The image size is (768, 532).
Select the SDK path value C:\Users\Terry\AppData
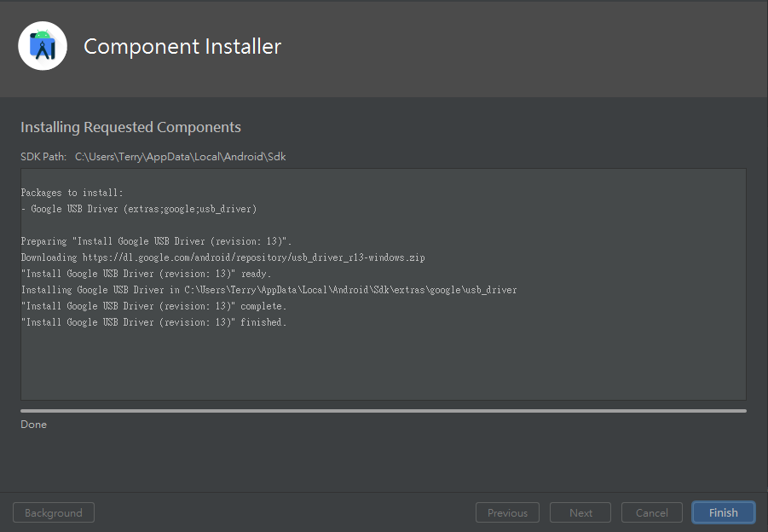pos(180,157)
